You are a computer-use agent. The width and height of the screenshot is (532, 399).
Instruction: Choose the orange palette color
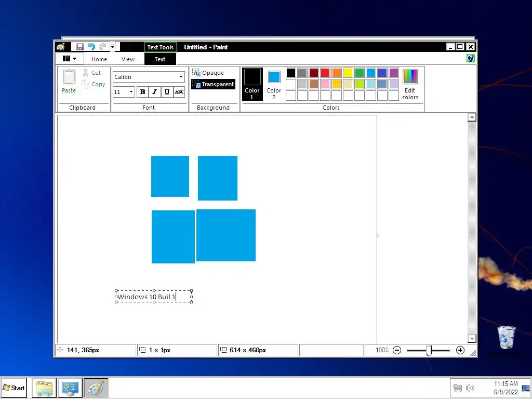point(337,73)
